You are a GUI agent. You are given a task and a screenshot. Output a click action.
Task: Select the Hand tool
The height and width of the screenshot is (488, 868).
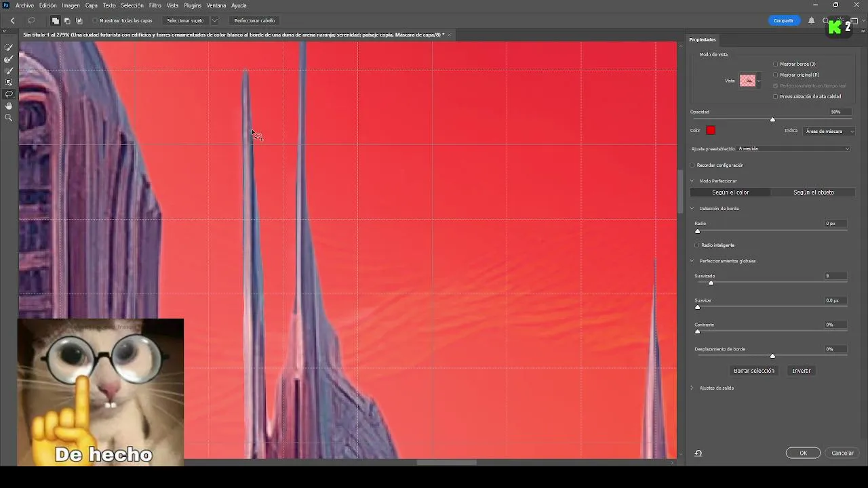9,106
